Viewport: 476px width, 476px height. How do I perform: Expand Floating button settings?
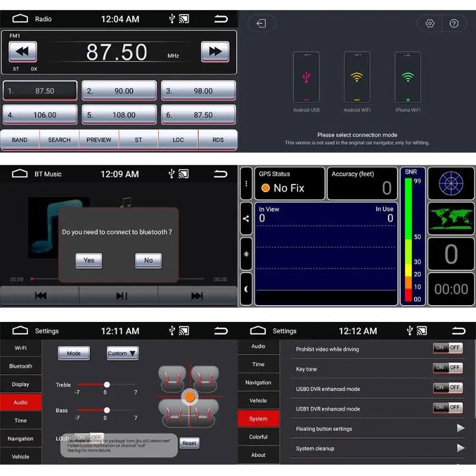click(x=377, y=428)
